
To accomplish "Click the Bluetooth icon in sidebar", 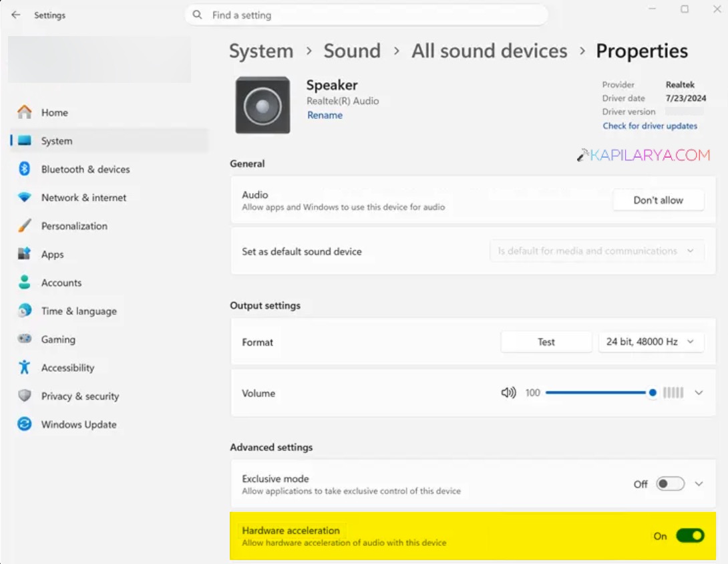I will click(x=25, y=168).
